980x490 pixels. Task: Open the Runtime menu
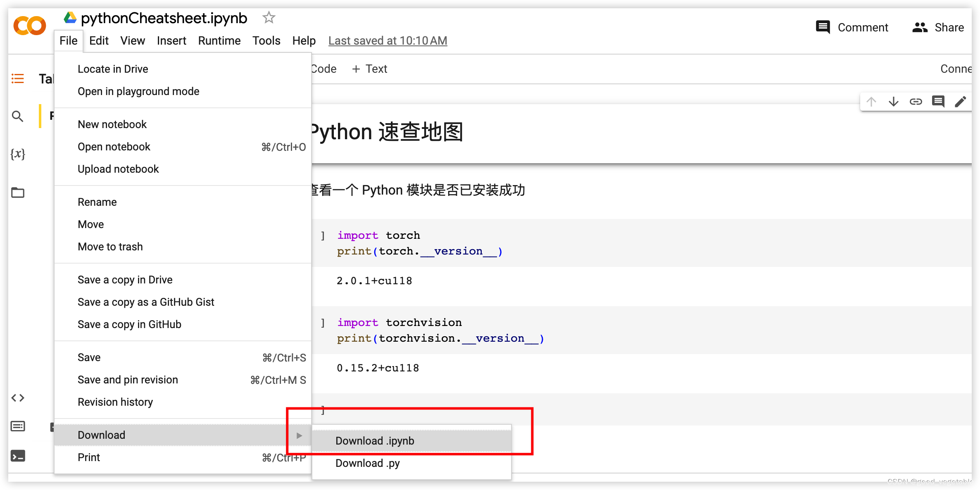[x=219, y=40]
